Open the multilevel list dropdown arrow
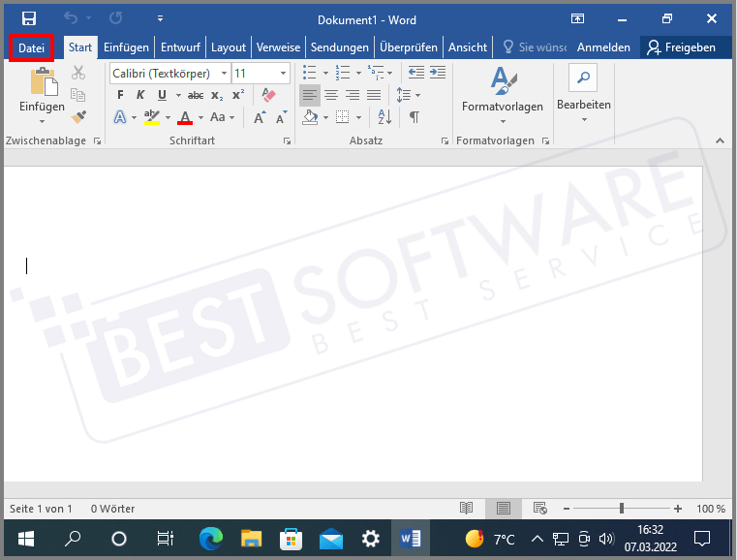The height and width of the screenshot is (560, 737). pos(389,73)
